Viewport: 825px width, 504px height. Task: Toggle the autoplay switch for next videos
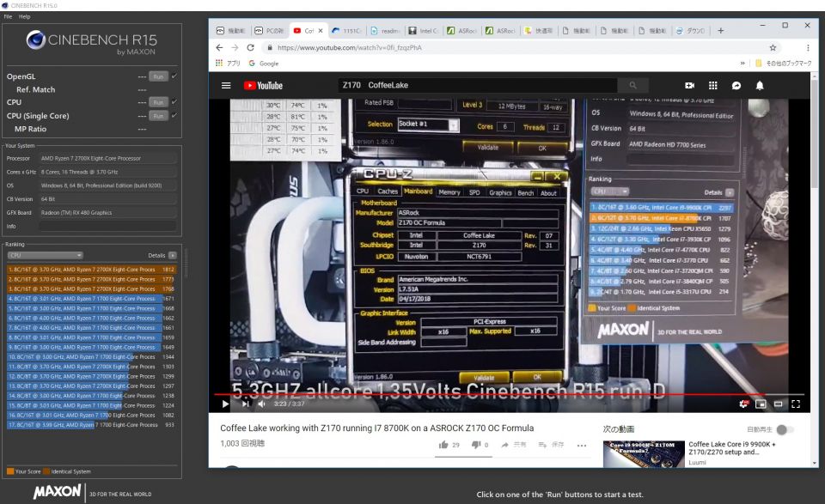click(x=785, y=429)
